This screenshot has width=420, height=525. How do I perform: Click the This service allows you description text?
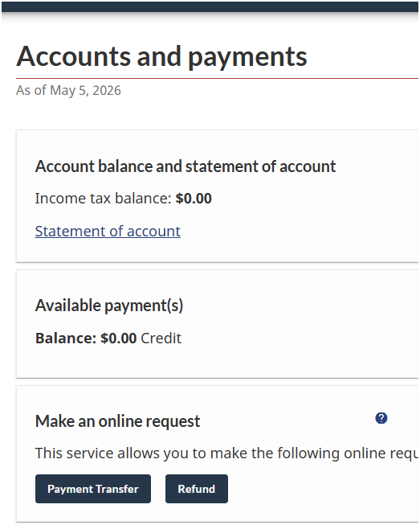pyautogui.click(x=226, y=453)
